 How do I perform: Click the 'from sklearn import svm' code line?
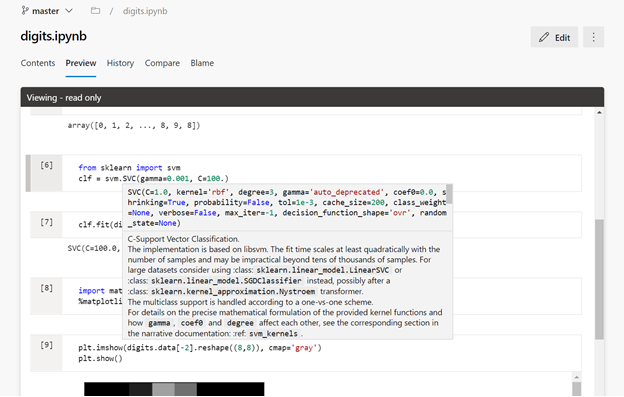[x=129, y=167]
